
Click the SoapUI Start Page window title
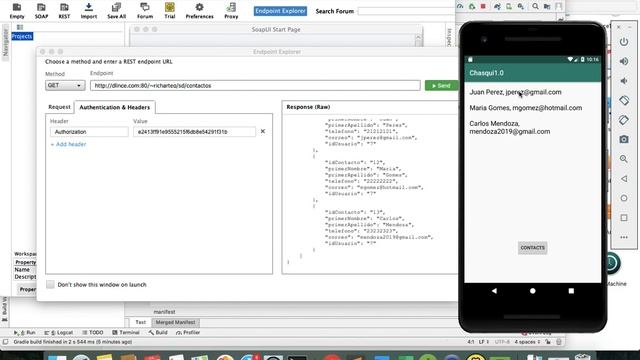(276, 29)
